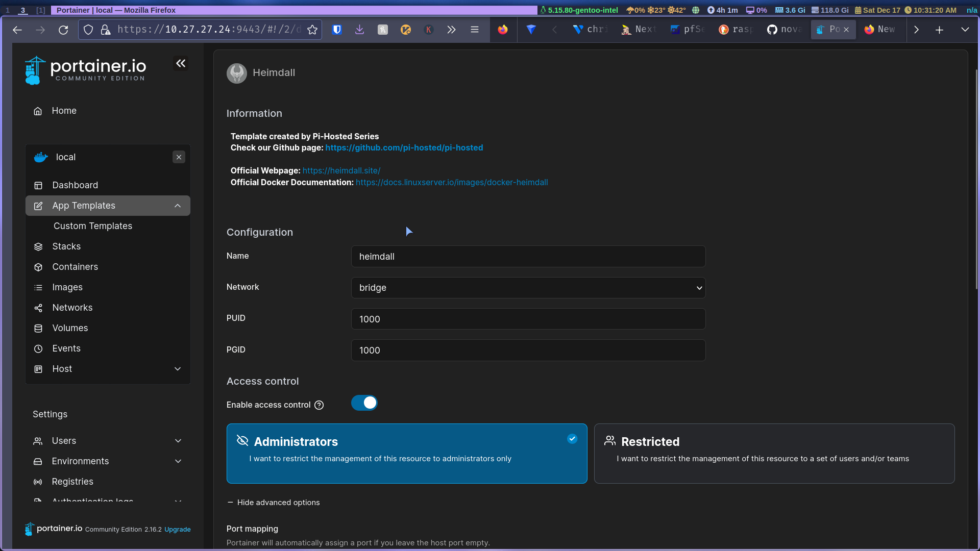Open Firefox downloads panel
980x551 pixels.
pos(360,30)
